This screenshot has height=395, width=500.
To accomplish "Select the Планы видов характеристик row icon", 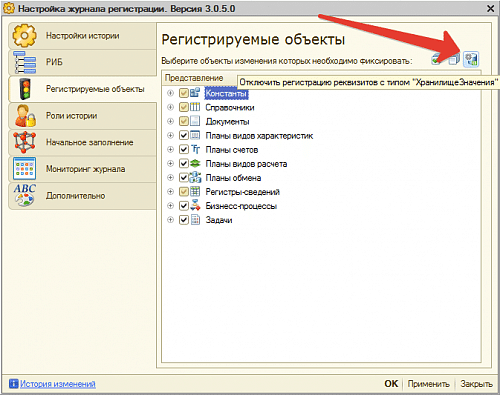I will click(195, 135).
